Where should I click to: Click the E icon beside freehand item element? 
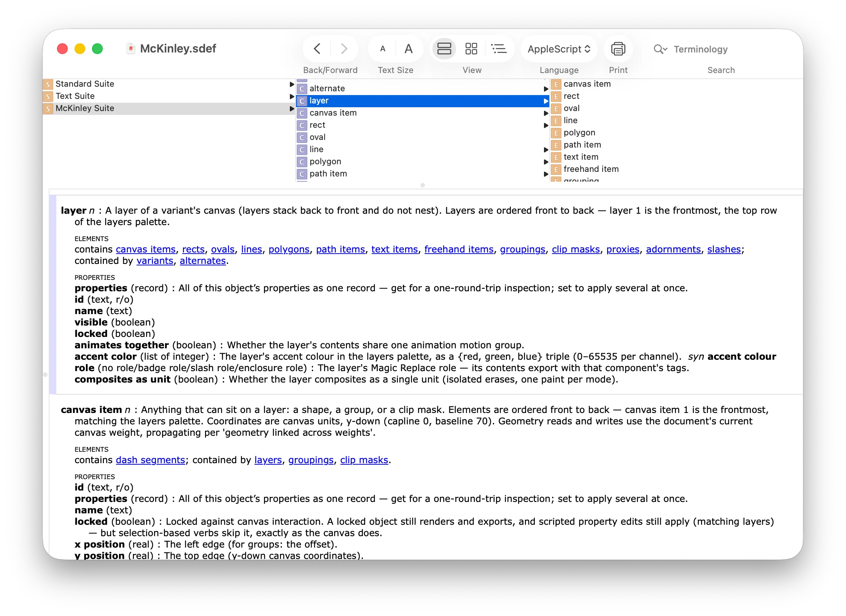tap(556, 169)
